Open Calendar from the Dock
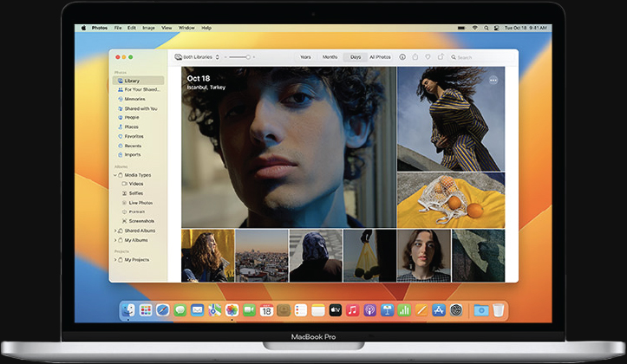Viewport: 627px width, 364px height. point(266,310)
